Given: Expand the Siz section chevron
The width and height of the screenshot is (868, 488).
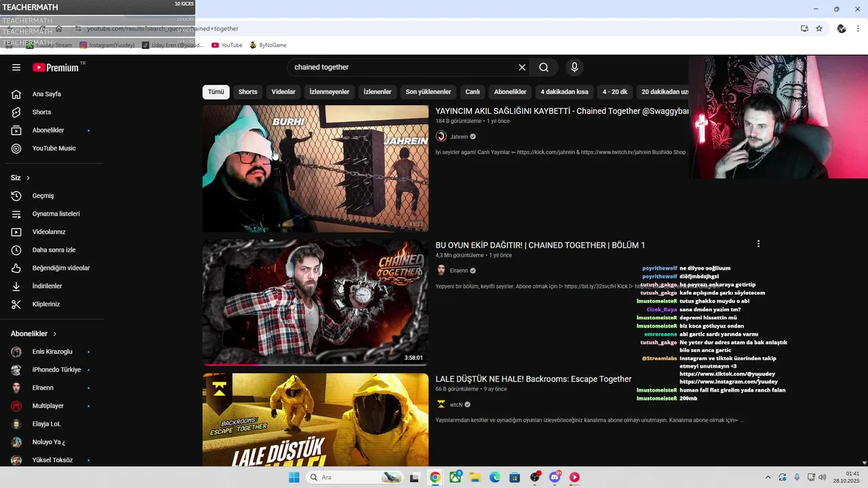Looking at the screenshot, I should click(28, 178).
